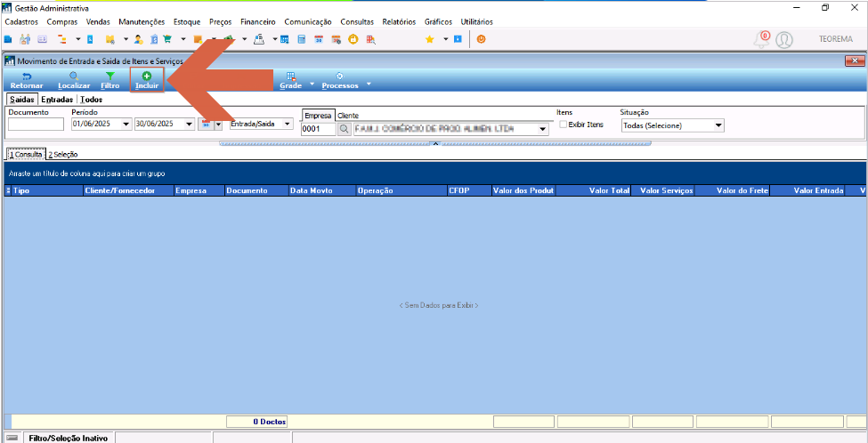Open the end date 30/06/2025 dropdown
The width and height of the screenshot is (868, 443).
click(190, 125)
